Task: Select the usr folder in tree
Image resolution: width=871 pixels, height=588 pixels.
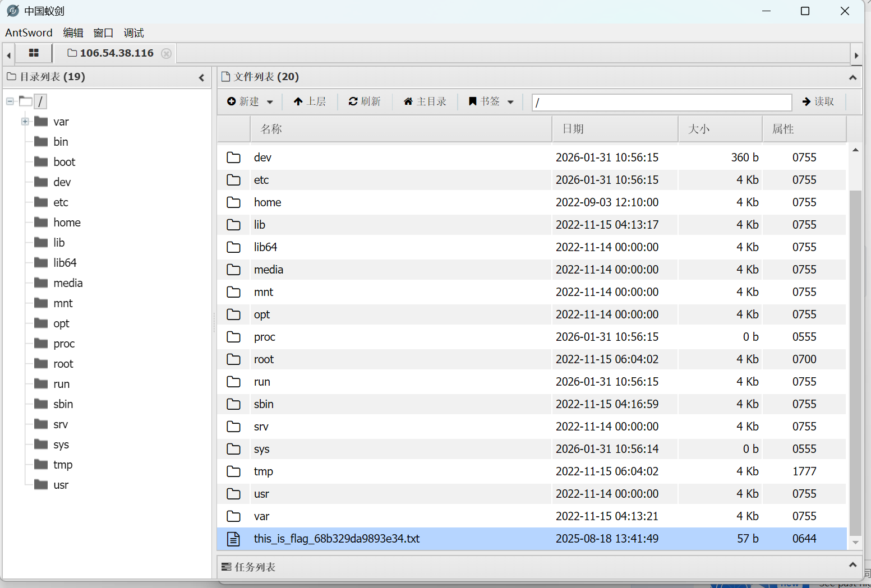Action: 61,485
